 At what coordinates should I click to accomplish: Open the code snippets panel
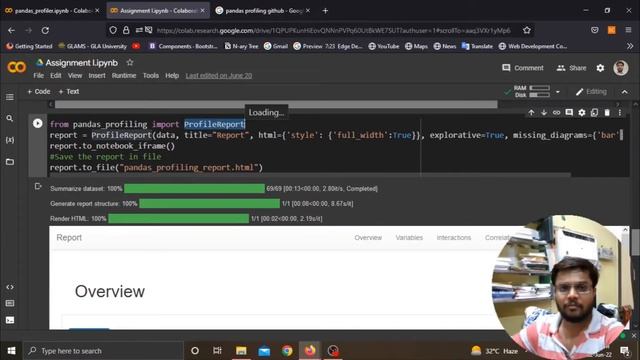[10, 287]
